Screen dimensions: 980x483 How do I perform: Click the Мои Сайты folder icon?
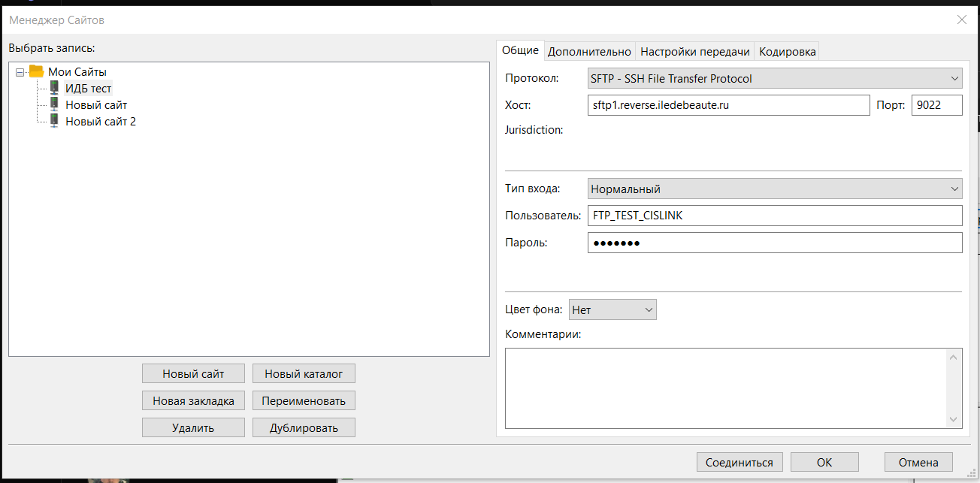(x=36, y=72)
